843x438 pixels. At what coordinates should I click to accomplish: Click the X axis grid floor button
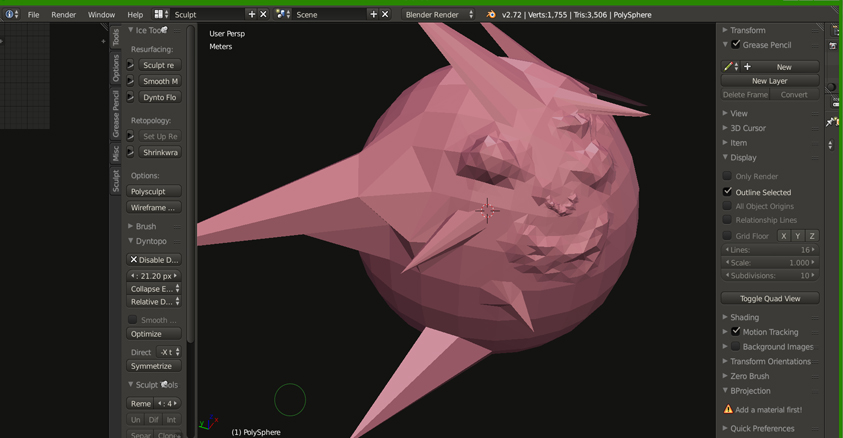tap(784, 236)
